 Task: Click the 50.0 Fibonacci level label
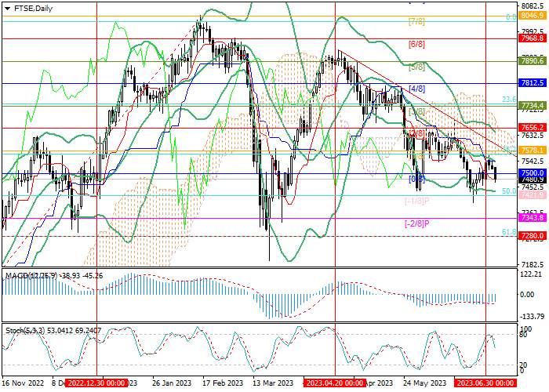pos(509,191)
